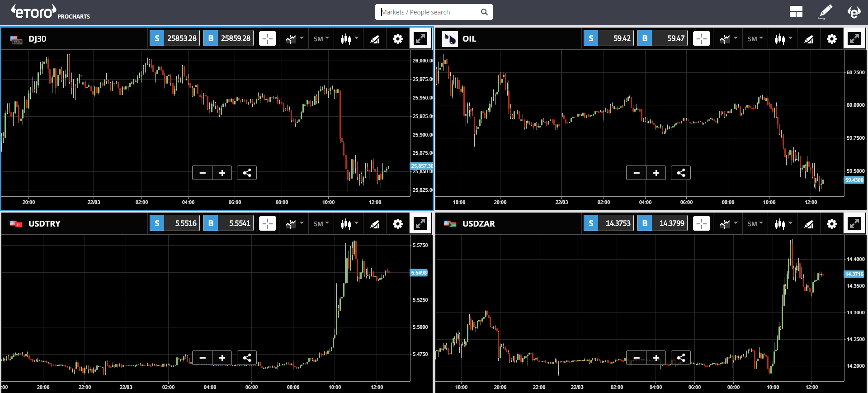The height and width of the screenshot is (393, 868).
Task: Open 5M timeframe dropdown on DJ30
Action: coord(321,39)
